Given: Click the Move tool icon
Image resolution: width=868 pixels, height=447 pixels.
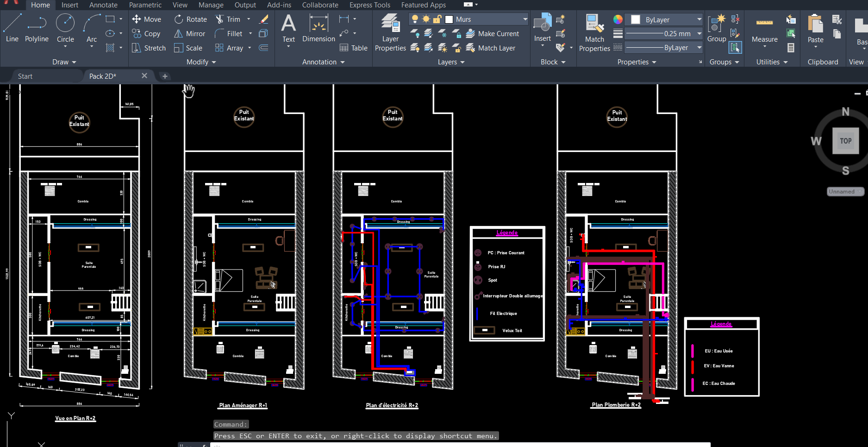Looking at the screenshot, I should pos(137,19).
